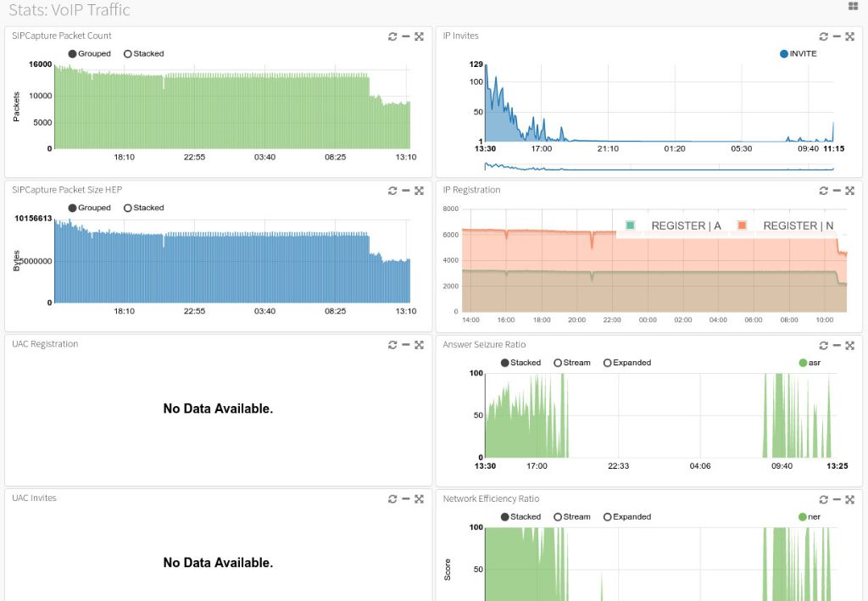Fullscreen the SIPCapture Packet Size HEP panel

pyautogui.click(x=419, y=191)
